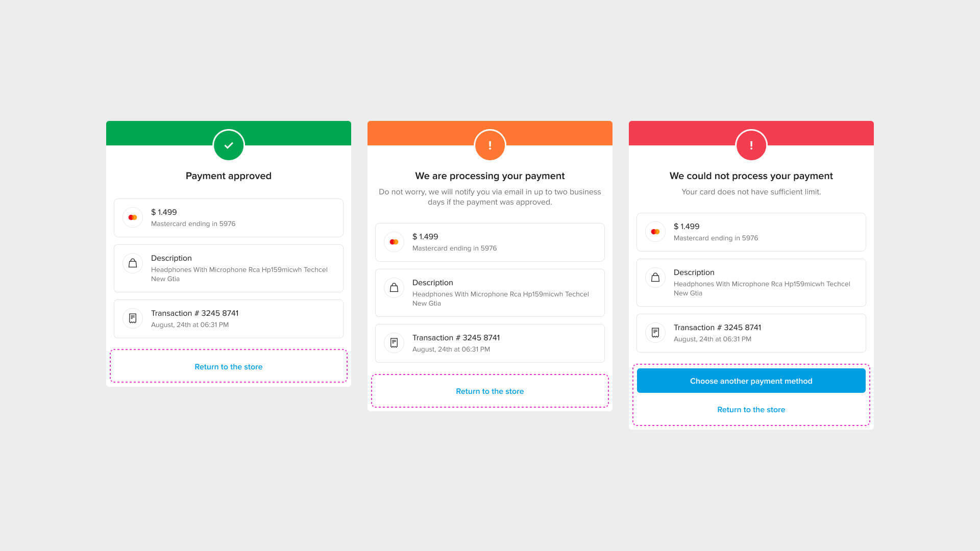Click the transaction icon on processing payment
Viewport: 980px width, 551px height.
point(394,342)
